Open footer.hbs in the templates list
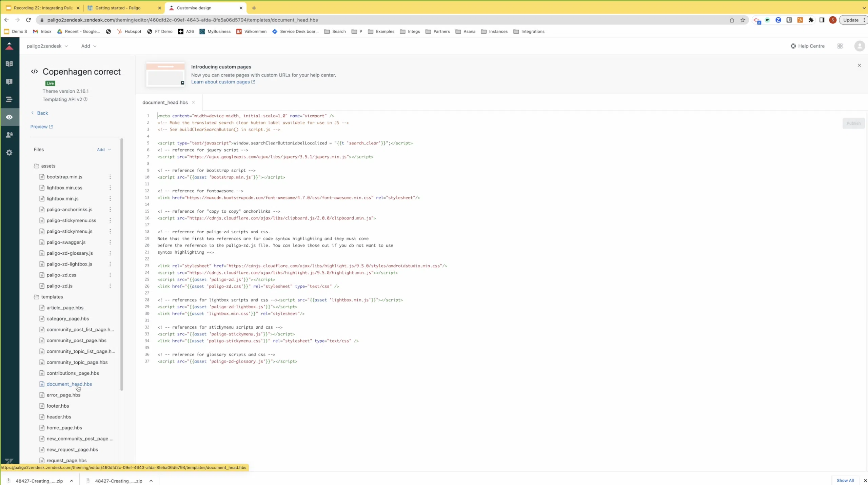The image size is (868, 485). [x=58, y=406]
